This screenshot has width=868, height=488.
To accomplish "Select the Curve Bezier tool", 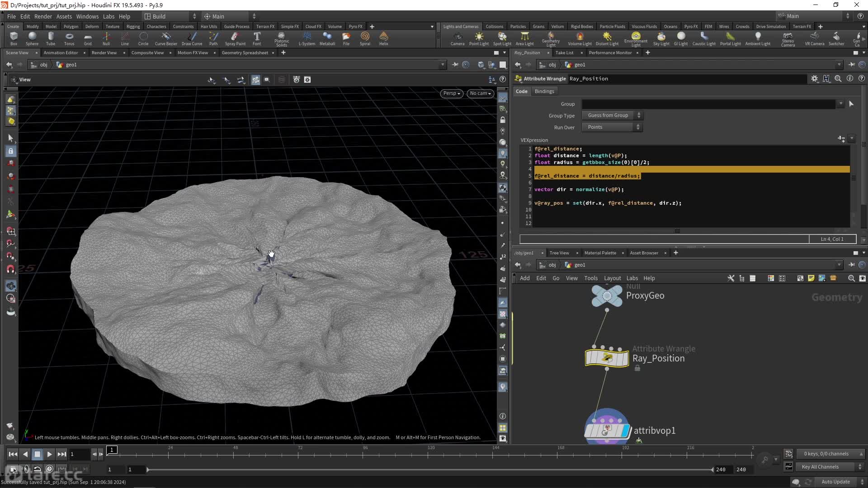I will pyautogui.click(x=166, y=39).
